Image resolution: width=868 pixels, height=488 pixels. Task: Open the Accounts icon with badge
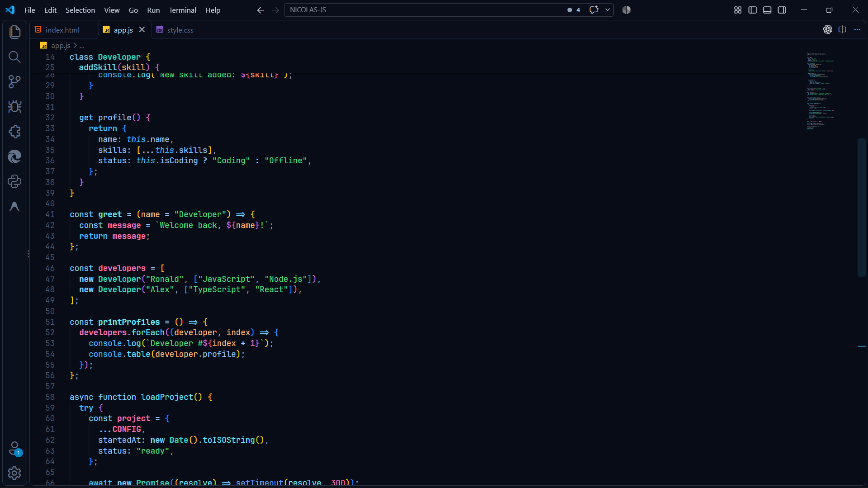[x=14, y=448]
